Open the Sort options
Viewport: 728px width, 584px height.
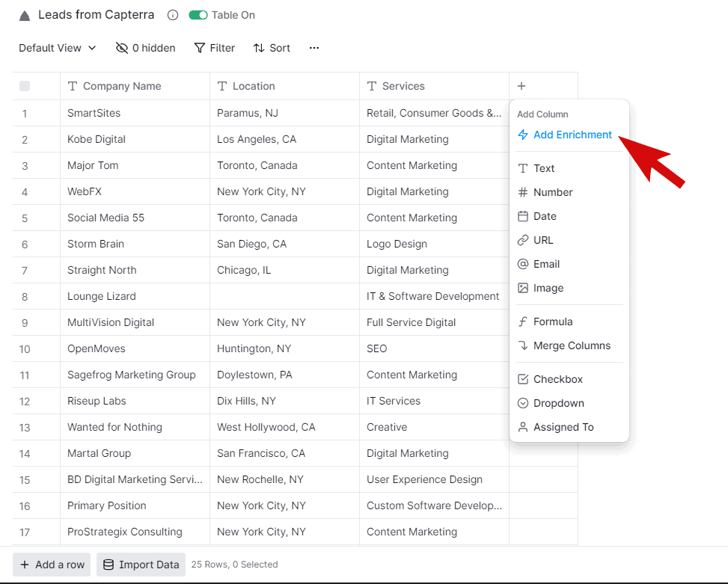point(272,48)
